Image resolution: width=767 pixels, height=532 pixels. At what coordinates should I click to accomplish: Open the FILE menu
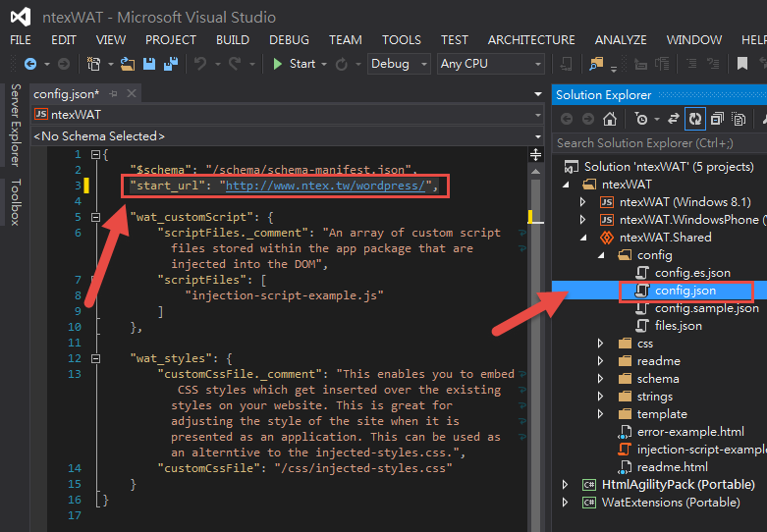[x=21, y=39]
